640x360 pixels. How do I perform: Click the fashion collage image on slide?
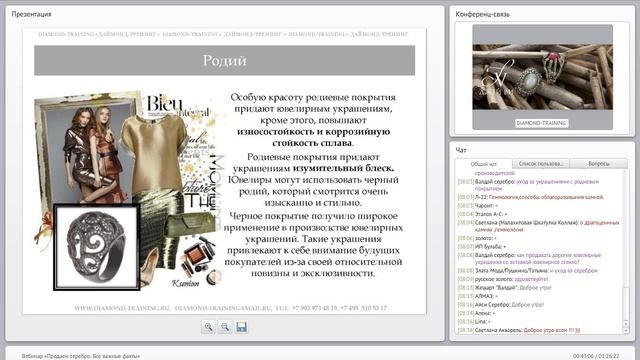(x=129, y=189)
